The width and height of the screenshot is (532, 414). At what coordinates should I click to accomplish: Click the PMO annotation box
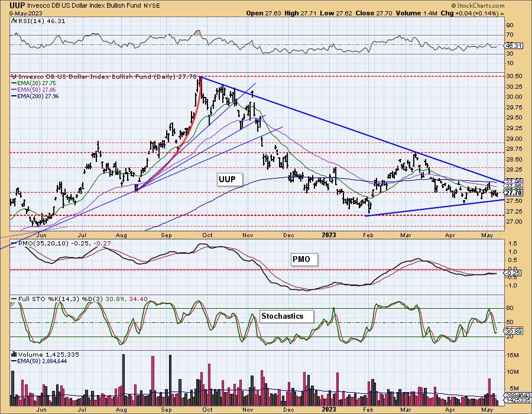(304, 259)
